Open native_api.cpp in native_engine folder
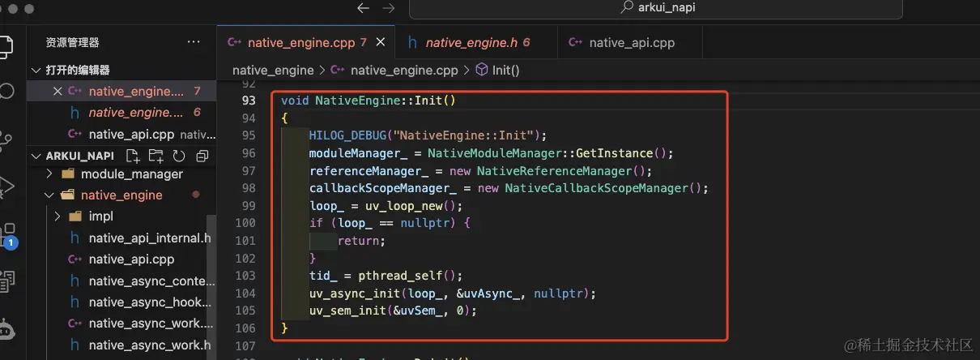Image resolution: width=980 pixels, height=360 pixels. (x=121, y=259)
